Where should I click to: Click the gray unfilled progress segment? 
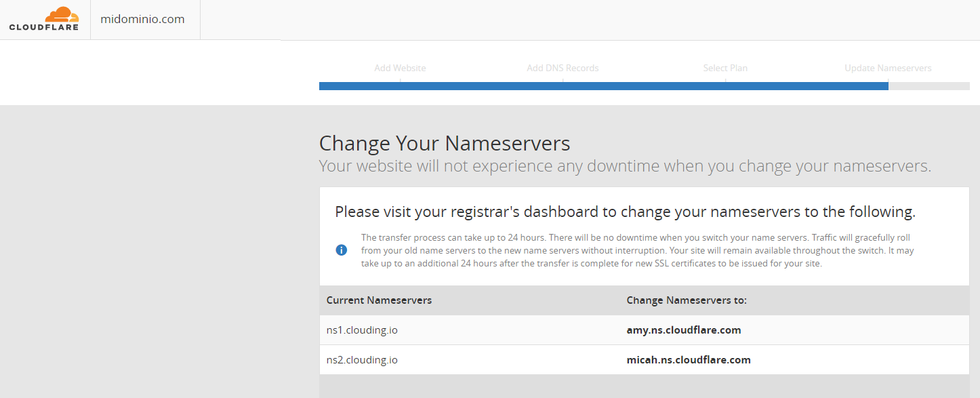click(930, 85)
